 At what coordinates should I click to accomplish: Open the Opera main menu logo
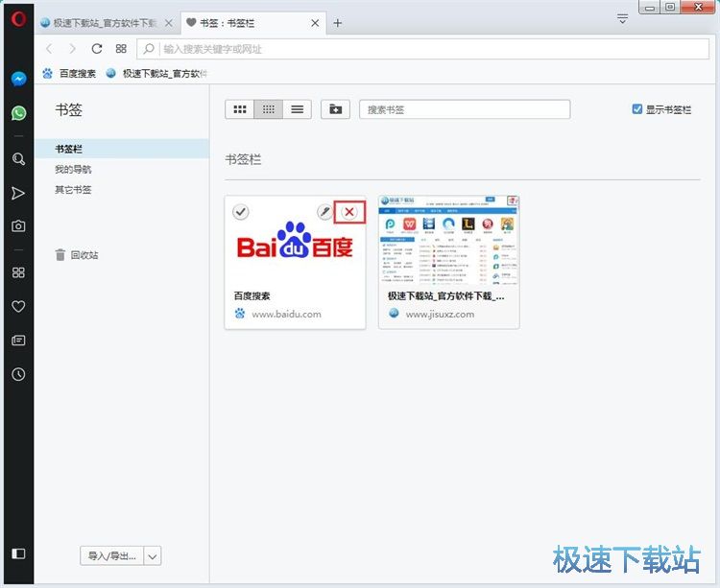click(x=18, y=19)
